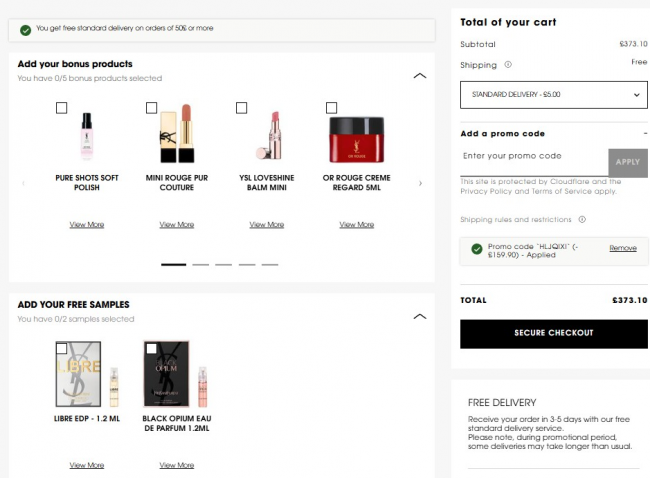Select the Mini Rouge Pur Couture checkbox
This screenshot has width=650, height=478.
pyautogui.click(x=151, y=108)
